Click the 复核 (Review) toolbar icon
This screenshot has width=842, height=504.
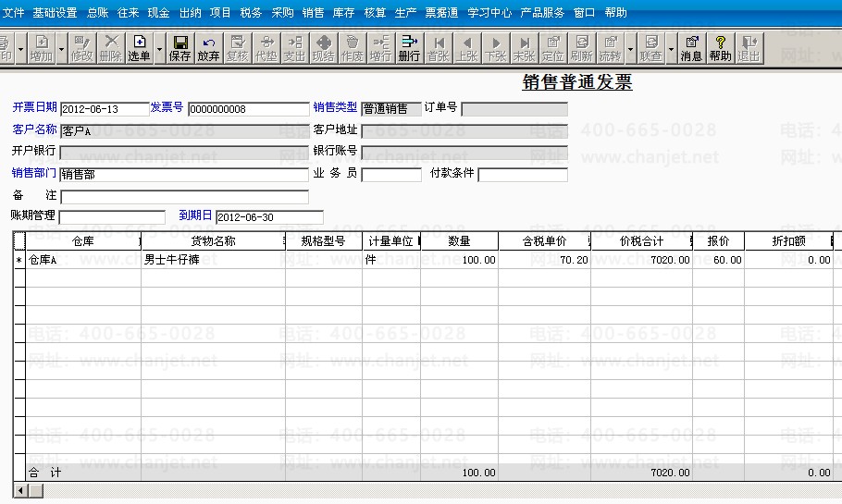pyautogui.click(x=237, y=48)
